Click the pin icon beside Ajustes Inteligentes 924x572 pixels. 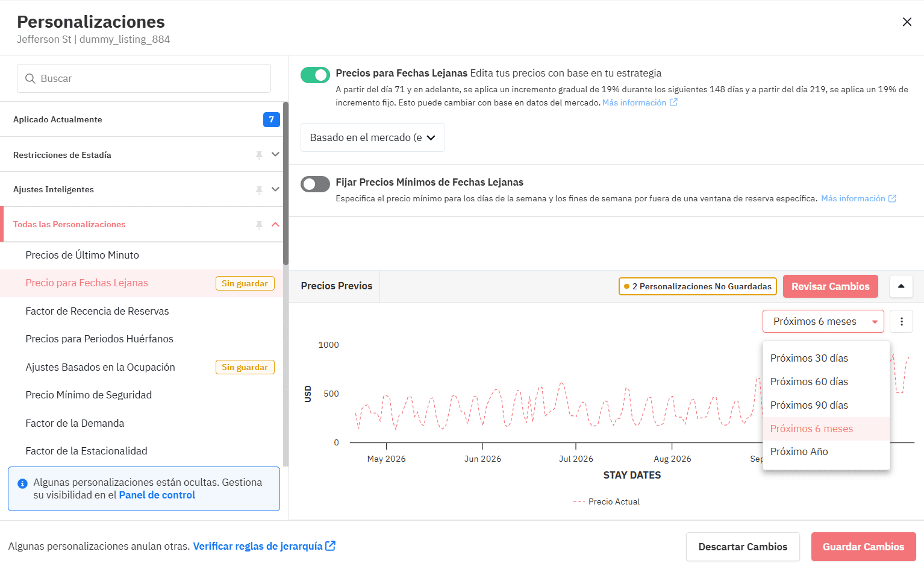tap(259, 190)
